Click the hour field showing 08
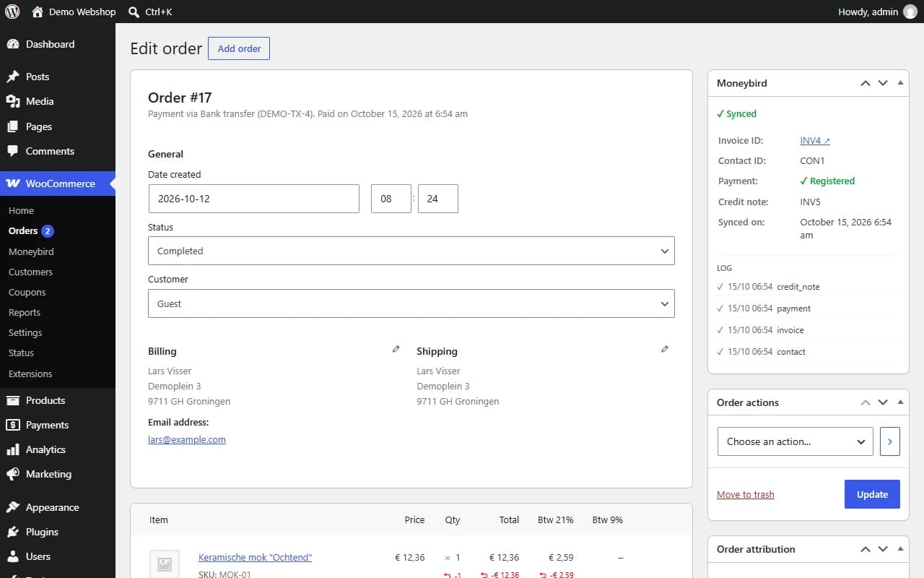 click(391, 199)
